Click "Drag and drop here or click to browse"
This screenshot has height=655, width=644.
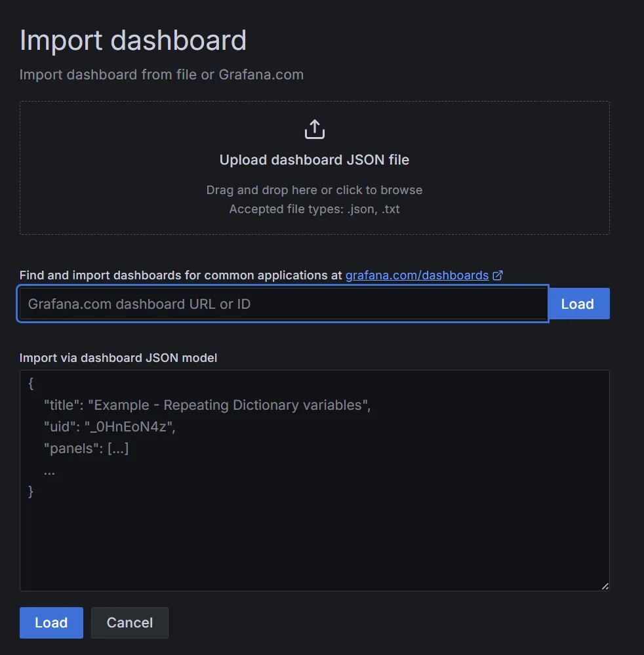tap(314, 190)
